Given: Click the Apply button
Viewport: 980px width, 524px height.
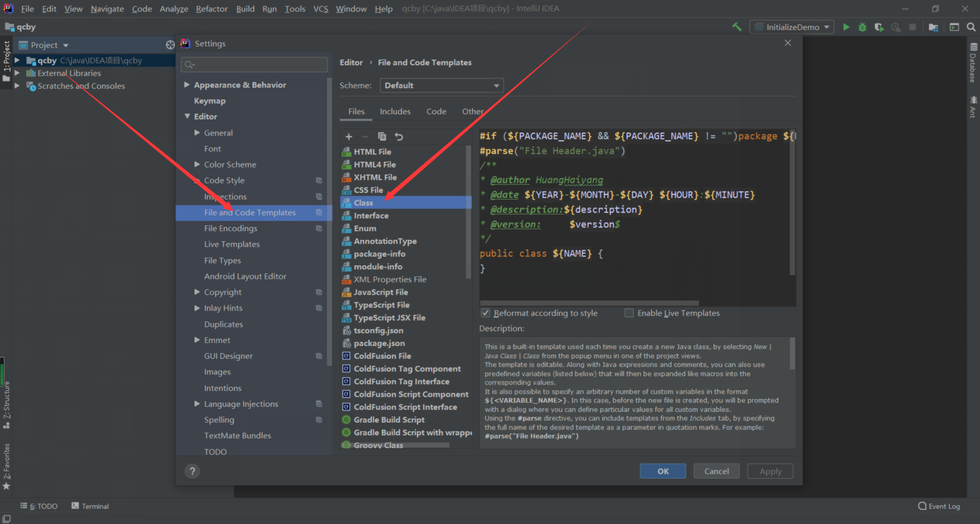Looking at the screenshot, I should 770,471.
